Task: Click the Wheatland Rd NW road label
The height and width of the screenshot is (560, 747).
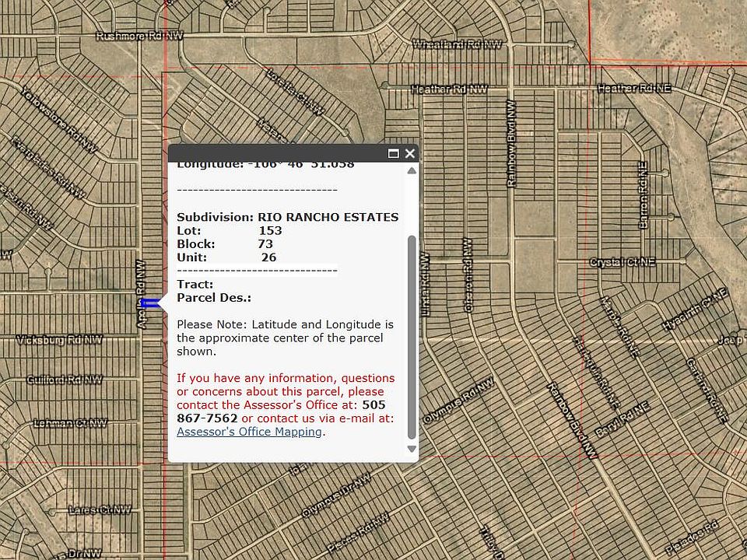Action: [457, 44]
